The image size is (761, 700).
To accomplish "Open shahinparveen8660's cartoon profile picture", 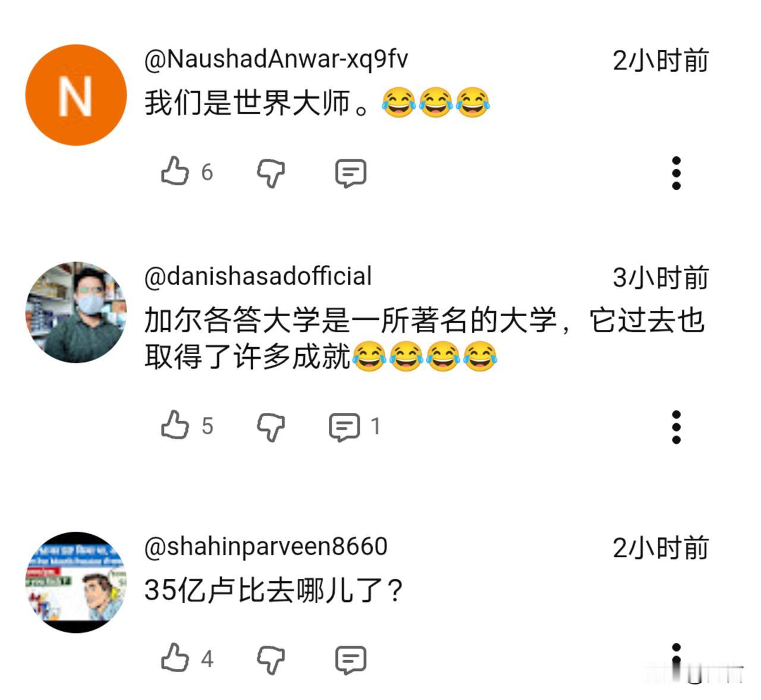I will coord(76,582).
